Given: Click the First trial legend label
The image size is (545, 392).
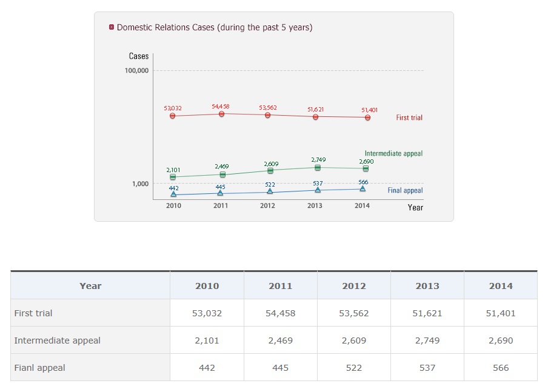Looking at the screenshot, I should [409, 118].
